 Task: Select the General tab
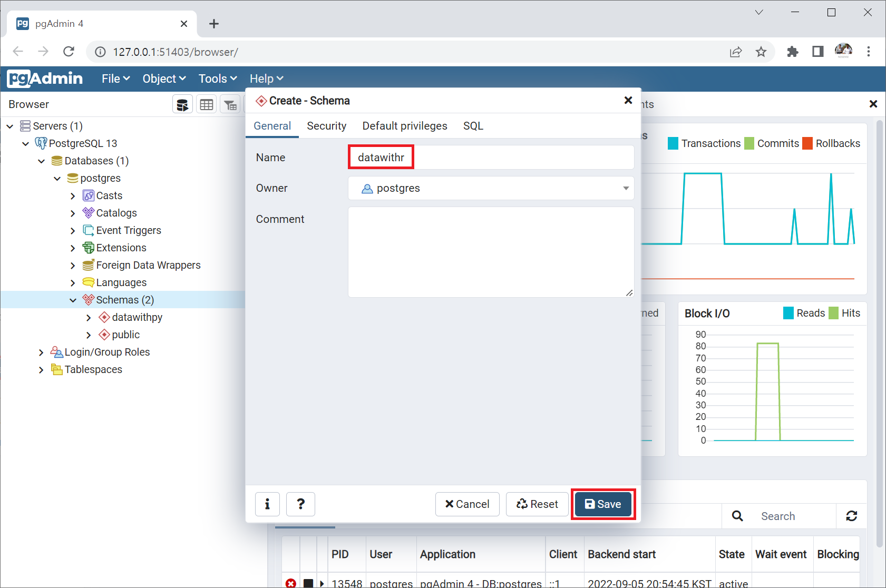point(272,126)
